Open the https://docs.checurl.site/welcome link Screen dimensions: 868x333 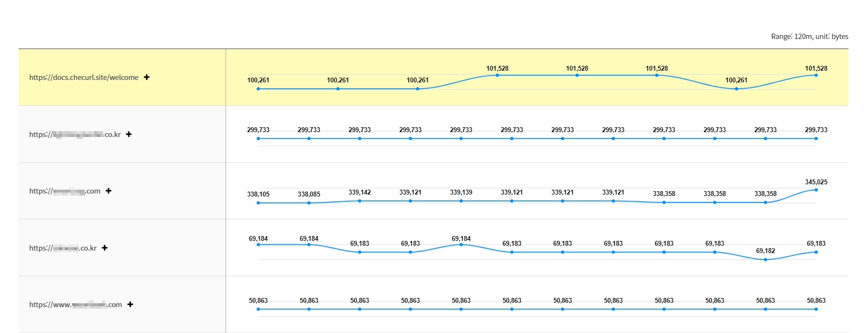(x=83, y=77)
